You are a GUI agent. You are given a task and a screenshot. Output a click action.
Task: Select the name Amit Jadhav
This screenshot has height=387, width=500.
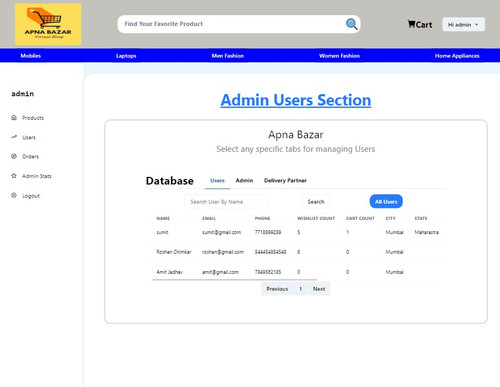tap(169, 272)
